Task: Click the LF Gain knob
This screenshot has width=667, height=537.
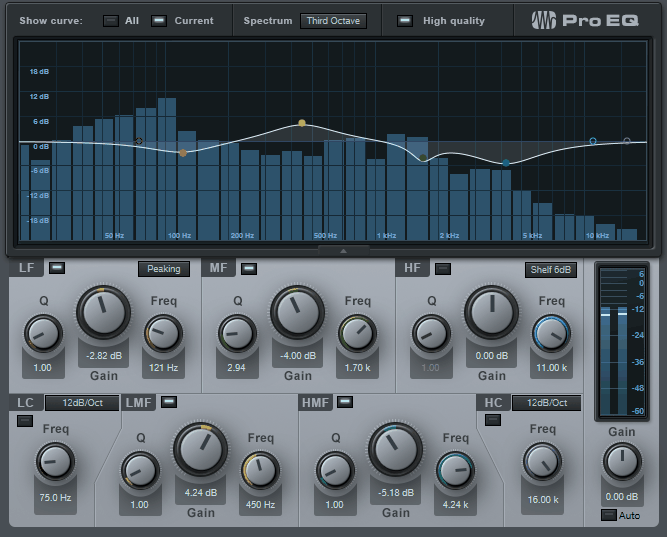Action: [103, 312]
